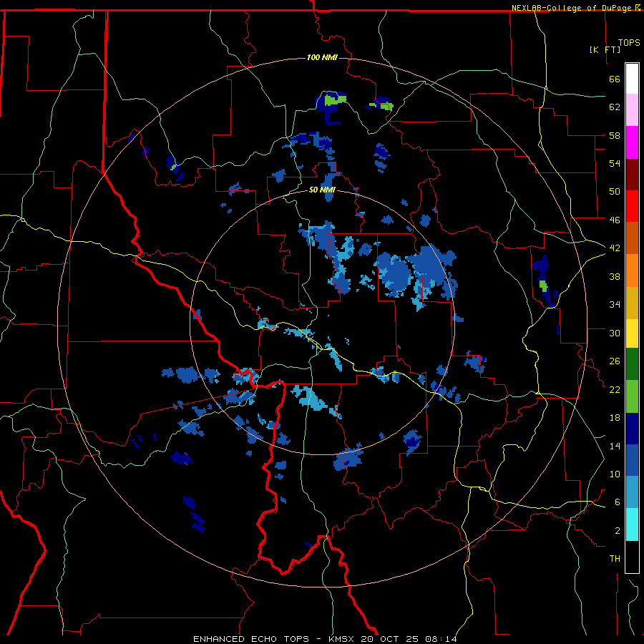
Task: Click the 58 legend scale label
Action: pos(615,135)
